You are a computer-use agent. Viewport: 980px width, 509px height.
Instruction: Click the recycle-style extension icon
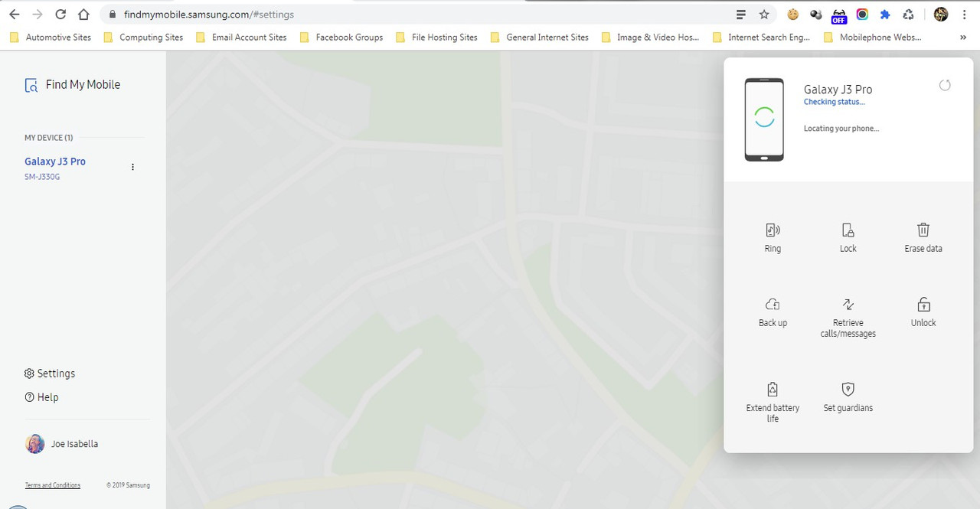pyautogui.click(x=908, y=15)
